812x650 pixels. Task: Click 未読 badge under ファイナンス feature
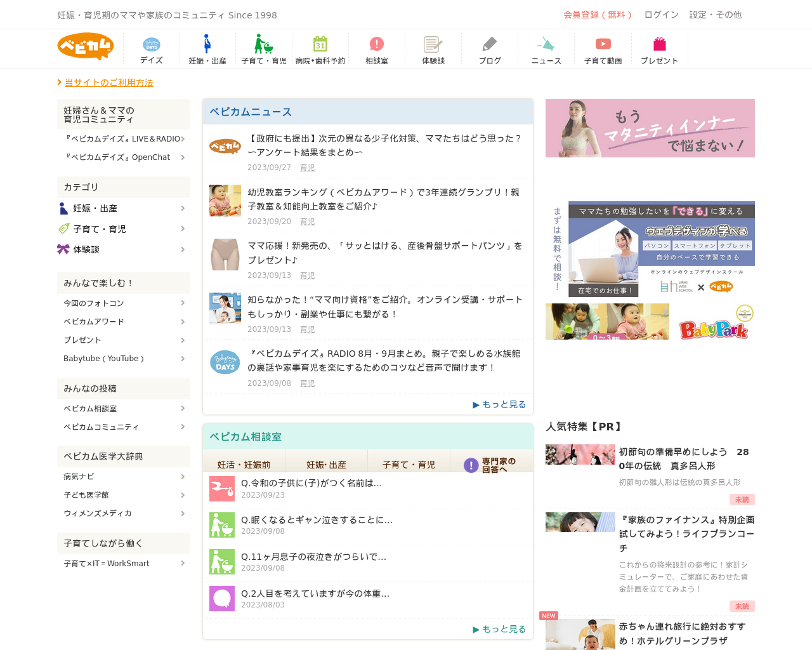pyautogui.click(x=742, y=606)
